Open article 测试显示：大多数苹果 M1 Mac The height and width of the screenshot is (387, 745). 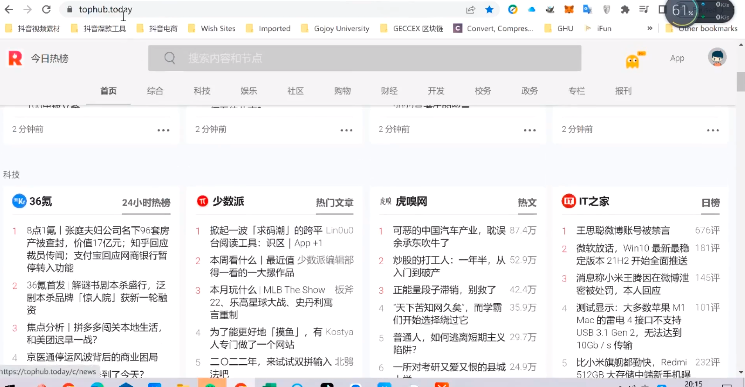pyautogui.click(x=630, y=326)
